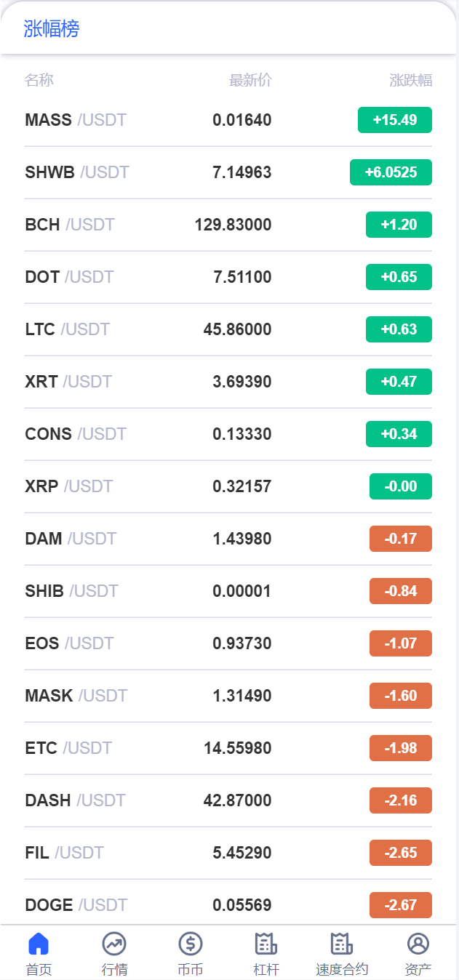The width and height of the screenshot is (459, 980).
Task: Click the SHIB price 0.00001
Action: tap(242, 591)
